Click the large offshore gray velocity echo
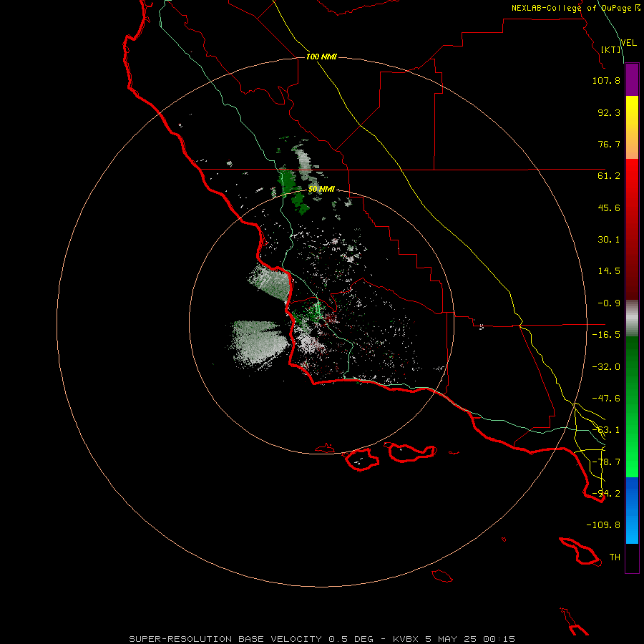This screenshot has height=644, width=644. click(x=258, y=343)
